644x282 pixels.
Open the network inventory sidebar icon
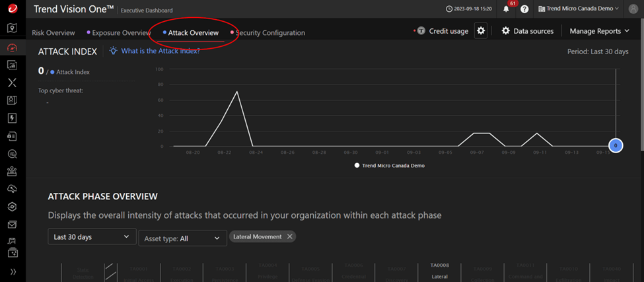tap(13, 171)
